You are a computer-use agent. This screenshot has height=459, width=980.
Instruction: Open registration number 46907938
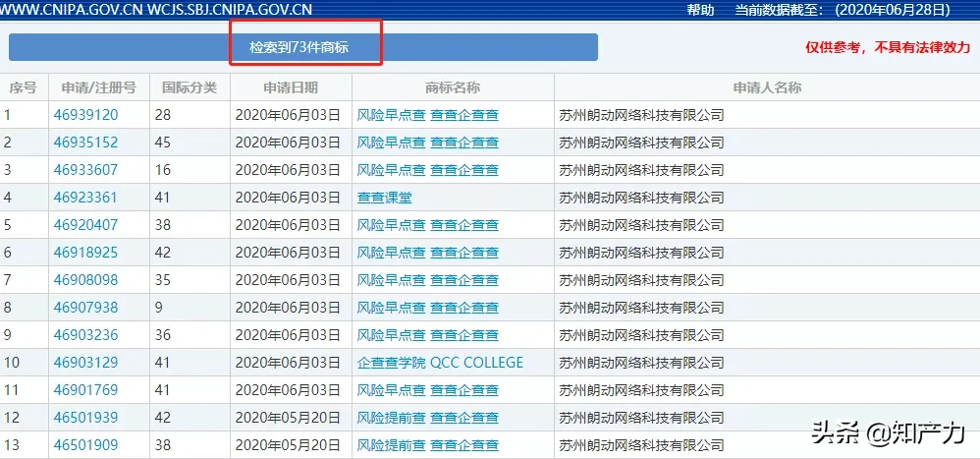[x=85, y=308]
